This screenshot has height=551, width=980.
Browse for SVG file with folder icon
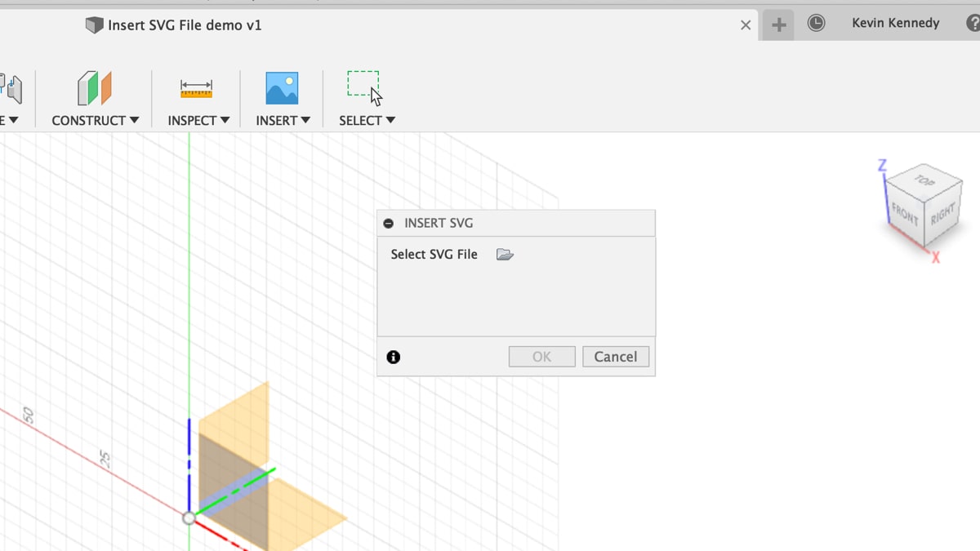(505, 255)
